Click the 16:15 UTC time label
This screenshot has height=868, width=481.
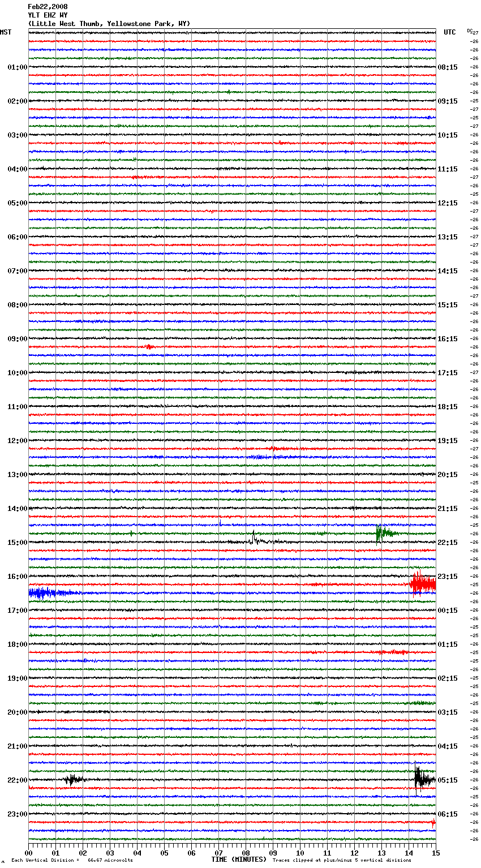click(x=448, y=339)
